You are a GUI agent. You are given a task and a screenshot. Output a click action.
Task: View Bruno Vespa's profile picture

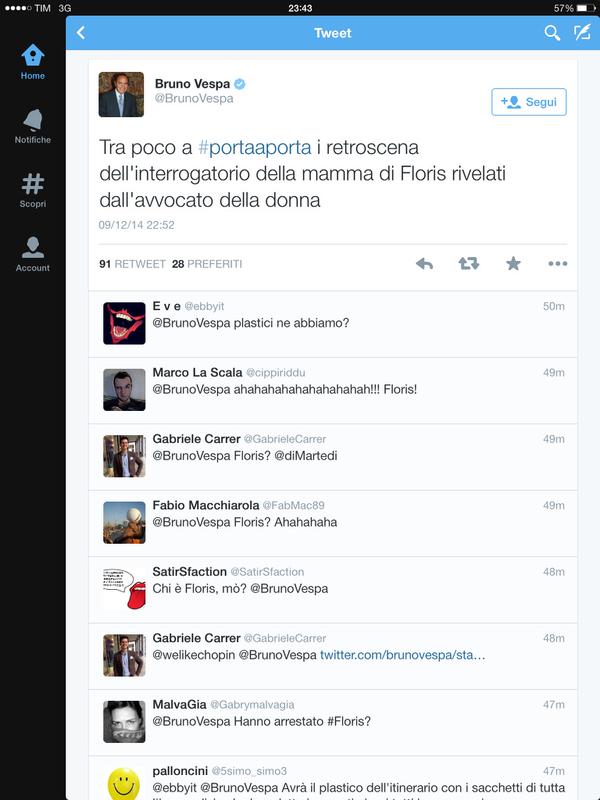click(x=121, y=94)
